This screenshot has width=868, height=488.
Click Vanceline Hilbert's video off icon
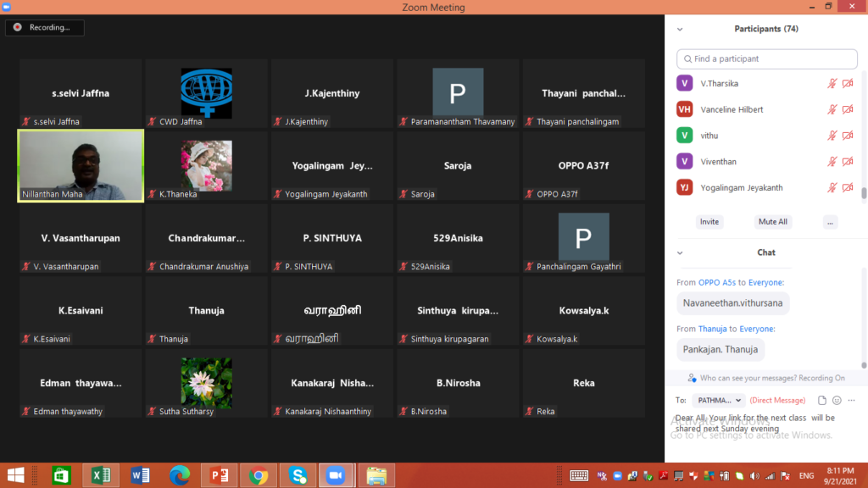point(848,109)
